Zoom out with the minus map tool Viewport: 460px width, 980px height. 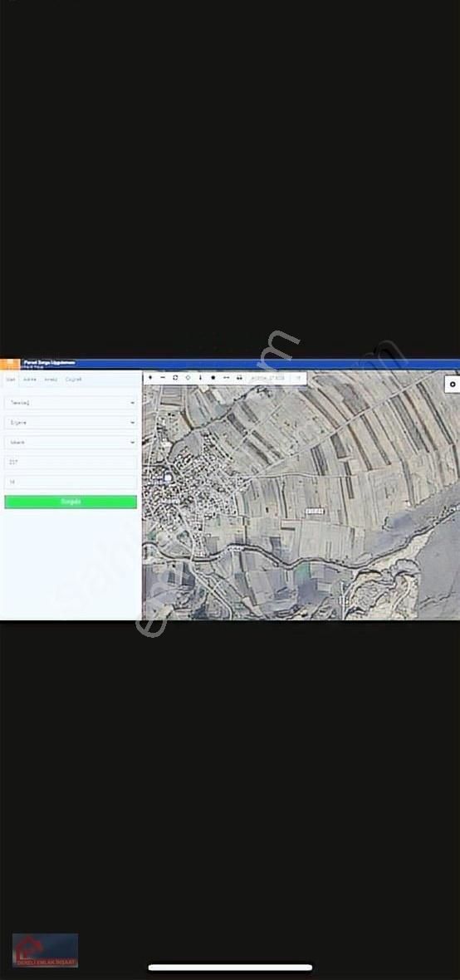coord(163,378)
